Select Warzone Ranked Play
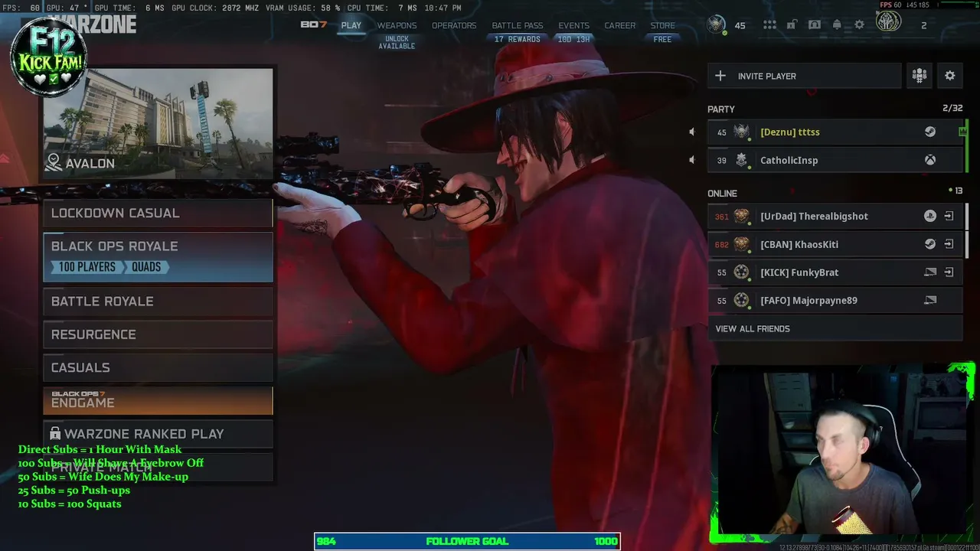 (x=158, y=433)
